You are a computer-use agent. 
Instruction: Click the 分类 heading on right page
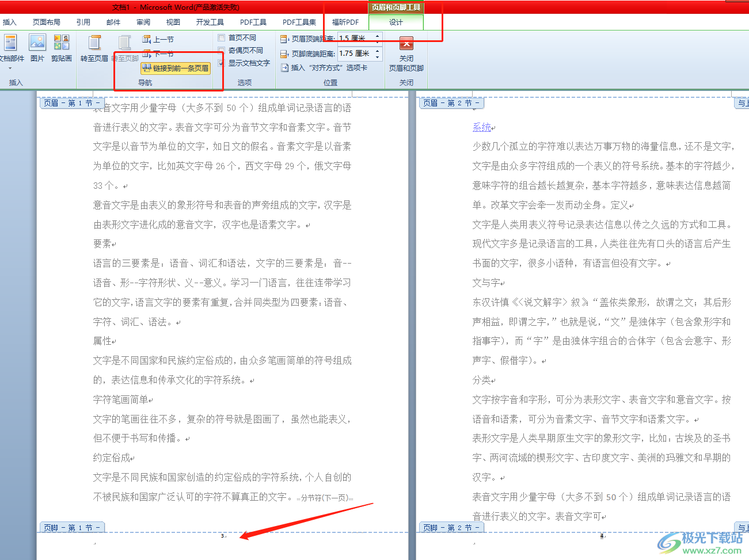[x=482, y=380]
